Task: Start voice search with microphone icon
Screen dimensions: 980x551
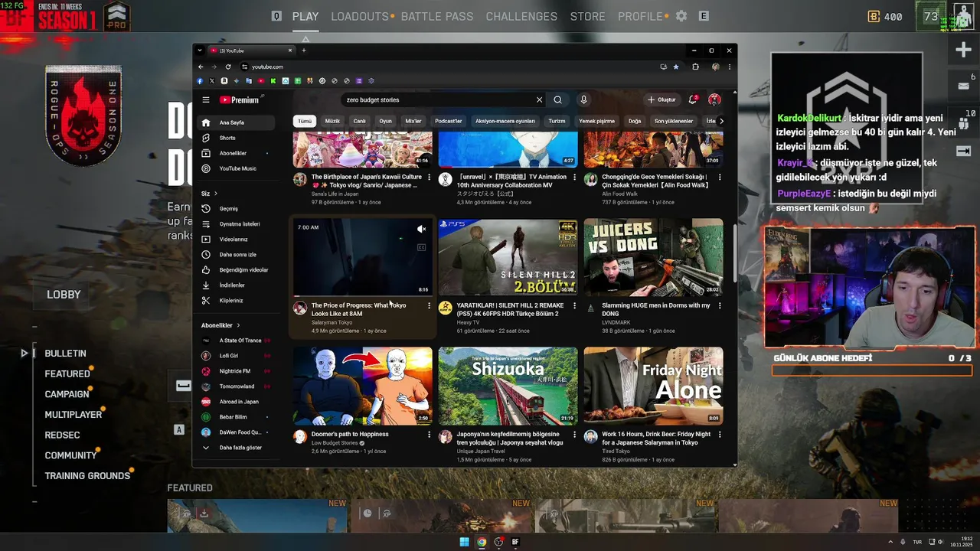Action: click(583, 99)
